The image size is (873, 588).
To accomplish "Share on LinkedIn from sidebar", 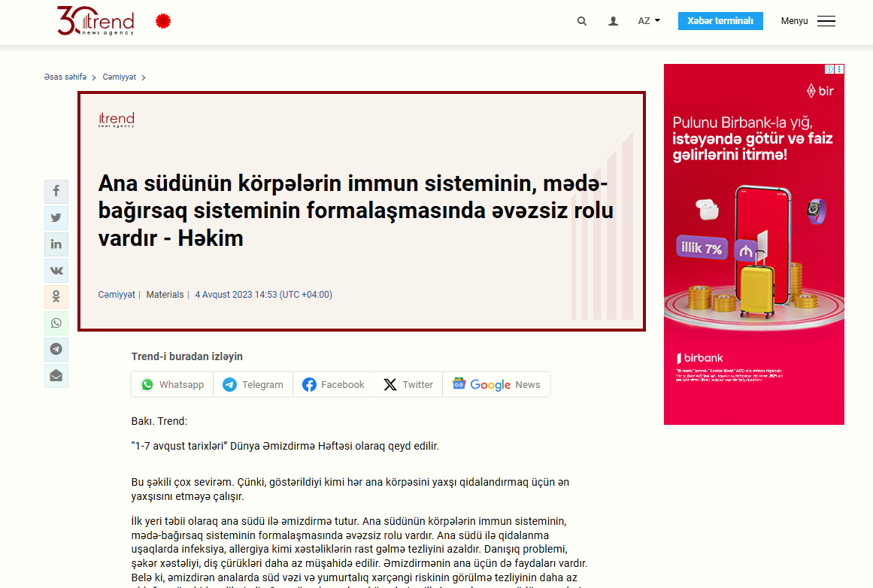I will coord(56,244).
